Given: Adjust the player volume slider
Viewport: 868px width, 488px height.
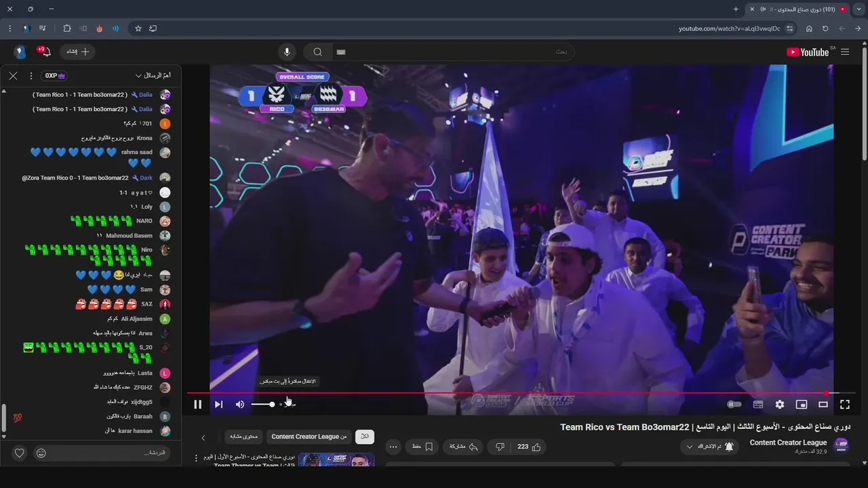Looking at the screenshot, I should coord(263,405).
